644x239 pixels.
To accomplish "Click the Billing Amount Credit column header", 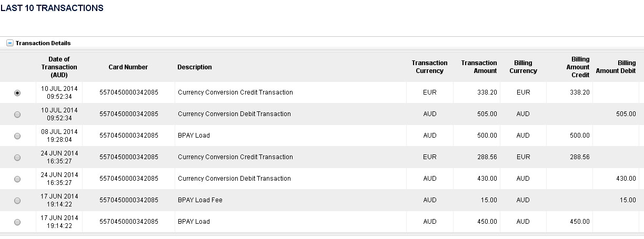I will point(578,67).
